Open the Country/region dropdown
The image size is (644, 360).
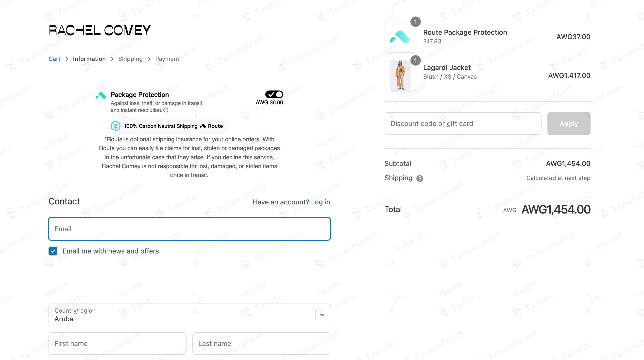(x=189, y=315)
